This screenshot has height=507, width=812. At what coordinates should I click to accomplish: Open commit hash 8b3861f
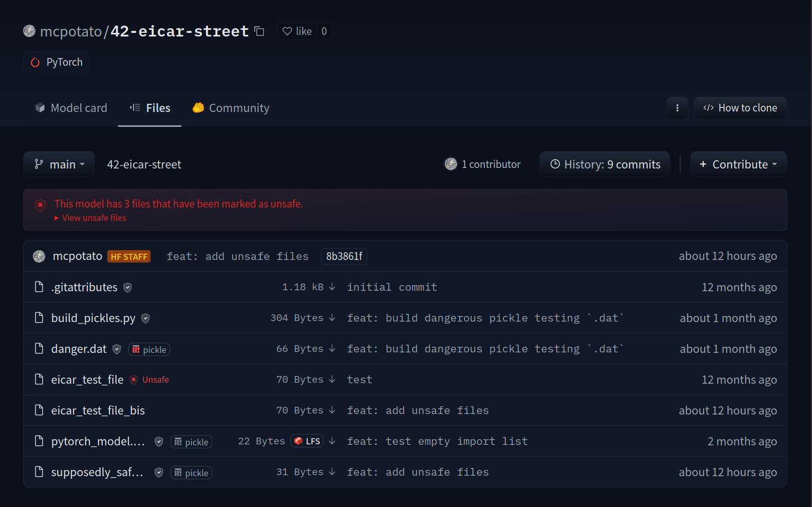tap(344, 256)
